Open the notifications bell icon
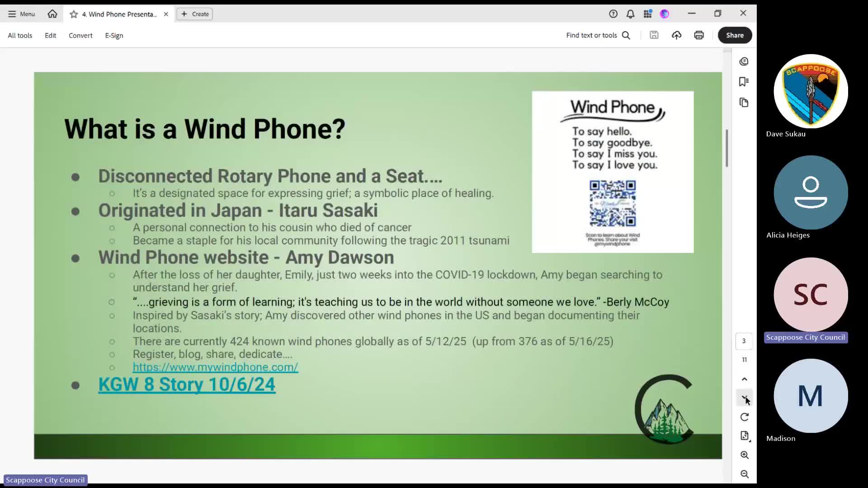This screenshot has height=488, width=868. [630, 14]
